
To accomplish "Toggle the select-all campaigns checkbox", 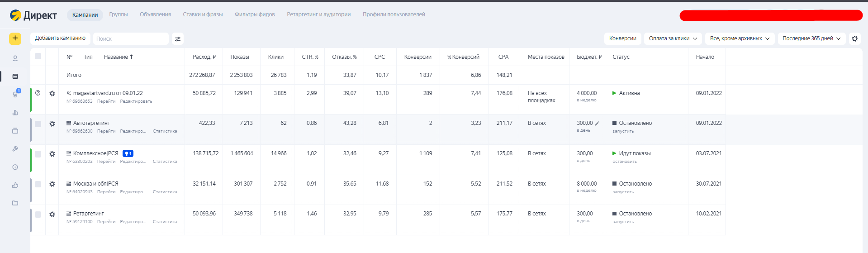I will click(38, 57).
